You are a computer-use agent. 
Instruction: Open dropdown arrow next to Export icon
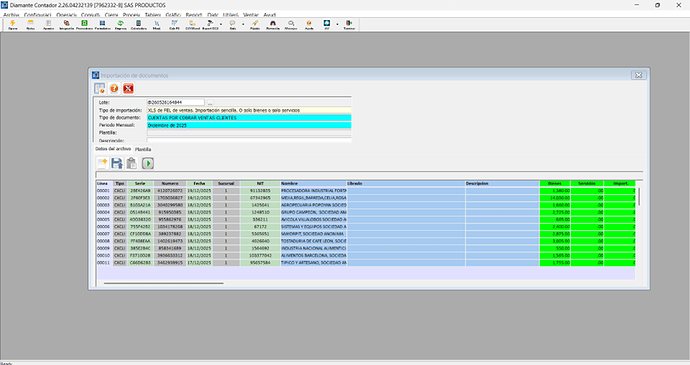coord(221,24)
